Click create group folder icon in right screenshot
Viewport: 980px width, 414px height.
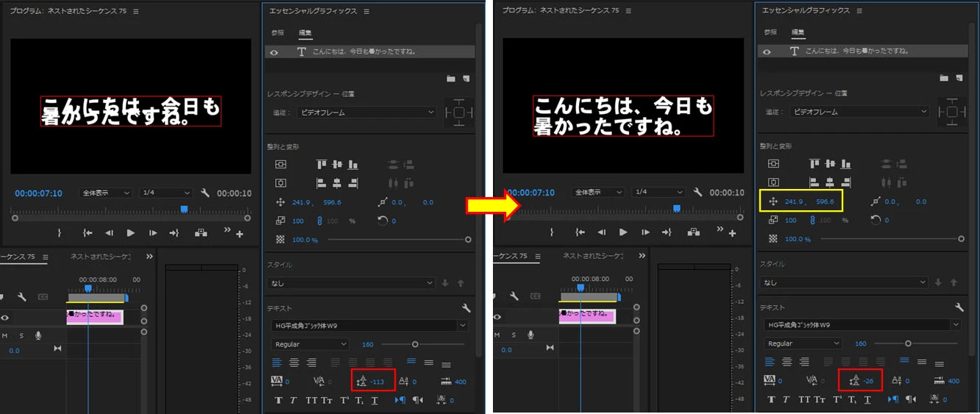click(944, 78)
